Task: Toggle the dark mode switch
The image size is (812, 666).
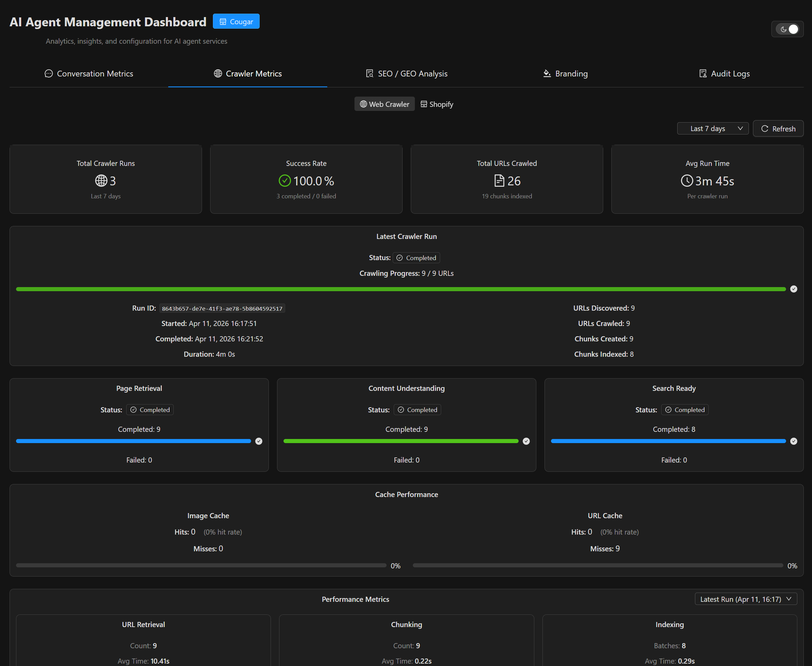Action: click(787, 29)
